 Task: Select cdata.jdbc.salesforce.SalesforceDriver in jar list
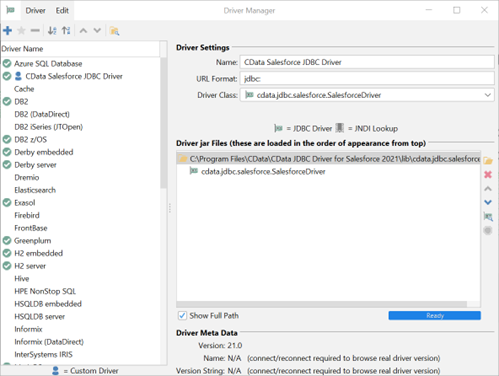coord(263,171)
